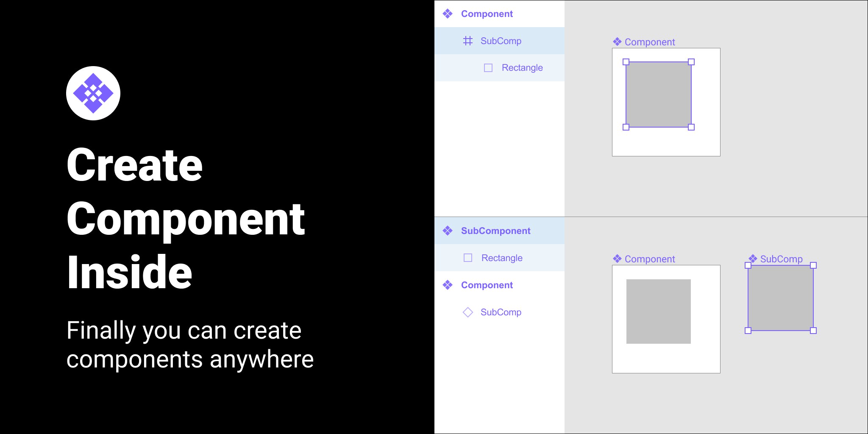
Task: Click the selected SubComp gray square on canvas
Action: 781,298
